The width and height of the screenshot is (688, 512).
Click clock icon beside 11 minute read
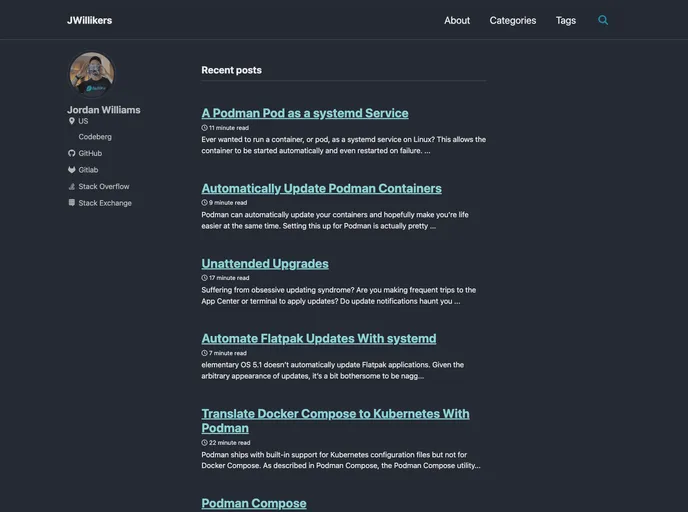[204, 128]
